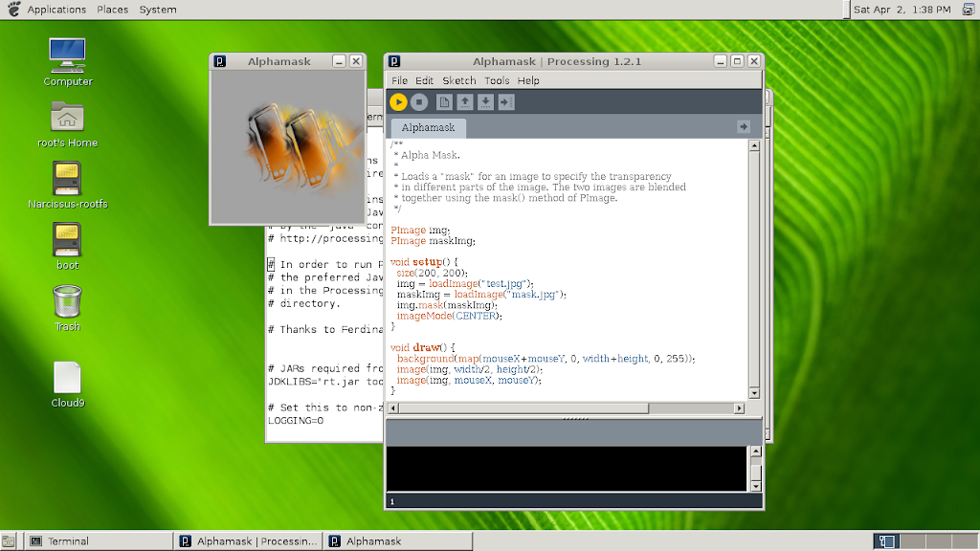Open the tab menu arrow button
Image resolution: width=980 pixels, height=551 pixels.
point(743,127)
